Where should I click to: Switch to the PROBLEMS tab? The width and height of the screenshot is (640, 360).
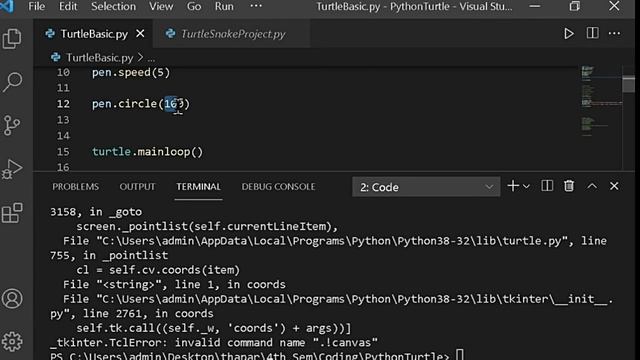(x=76, y=187)
